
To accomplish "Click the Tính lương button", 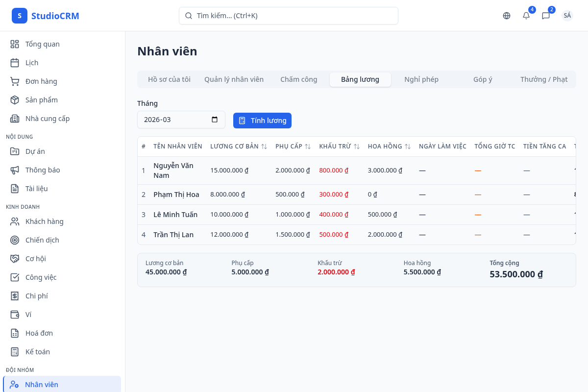I will coord(262,121).
